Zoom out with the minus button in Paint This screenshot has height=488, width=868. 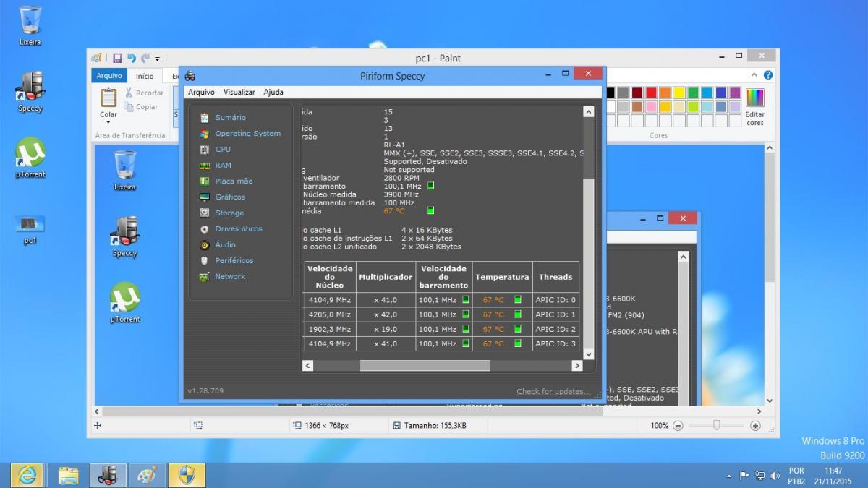(x=678, y=426)
